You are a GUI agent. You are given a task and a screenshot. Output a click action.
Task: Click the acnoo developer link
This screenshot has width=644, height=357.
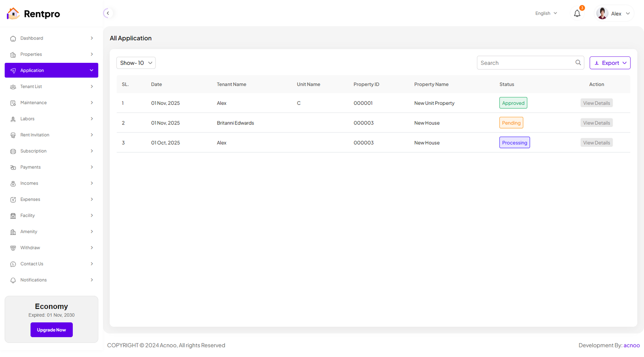click(631, 345)
